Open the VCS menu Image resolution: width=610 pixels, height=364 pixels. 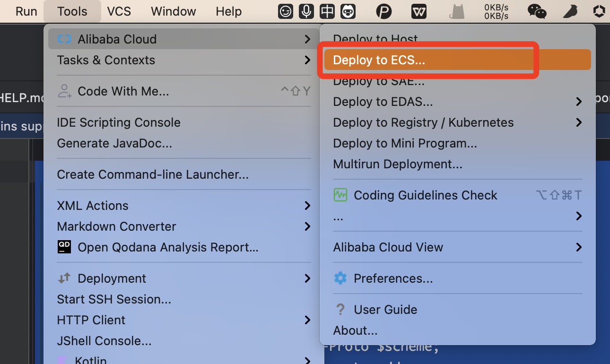pos(119,11)
